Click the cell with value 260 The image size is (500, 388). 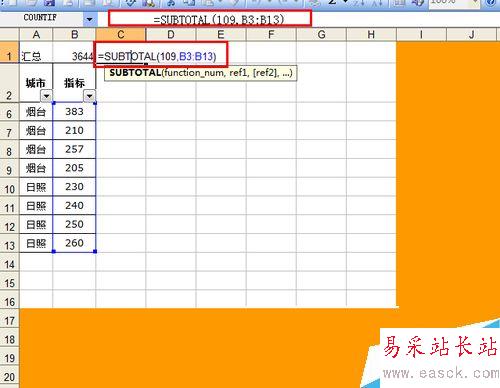pos(74,243)
